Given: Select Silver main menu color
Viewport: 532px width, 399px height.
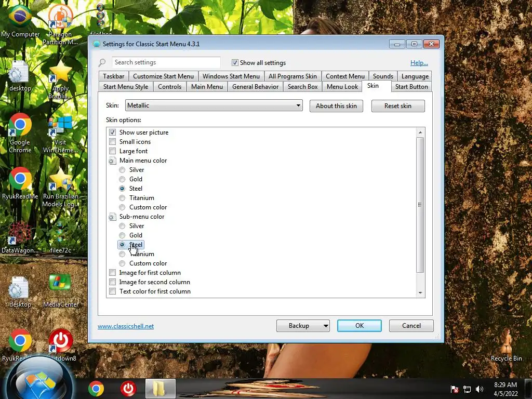Looking at the screenshot, I should tap(122, 170).
